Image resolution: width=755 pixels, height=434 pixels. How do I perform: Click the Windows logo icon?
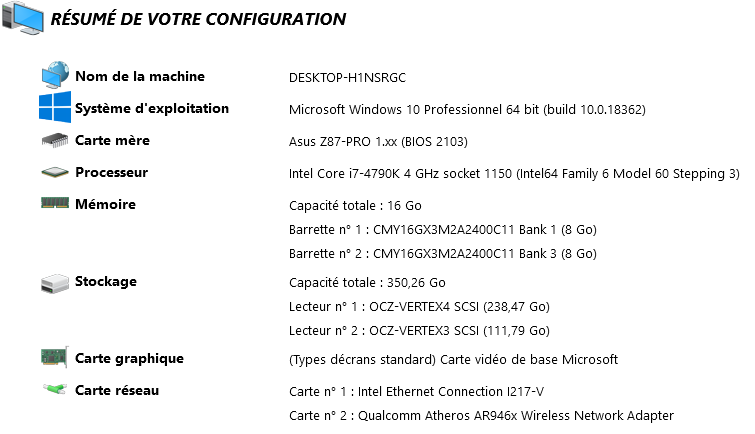[x=54, y=108]
